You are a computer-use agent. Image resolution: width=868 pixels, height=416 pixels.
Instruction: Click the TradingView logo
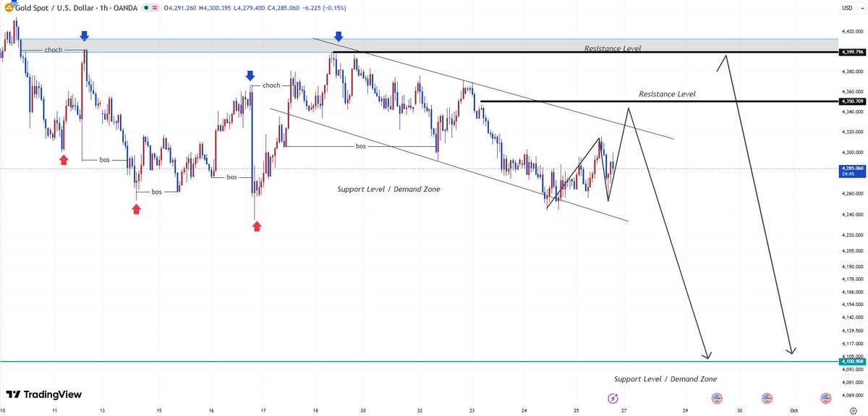pyautogui.click(x=43, y=395)
